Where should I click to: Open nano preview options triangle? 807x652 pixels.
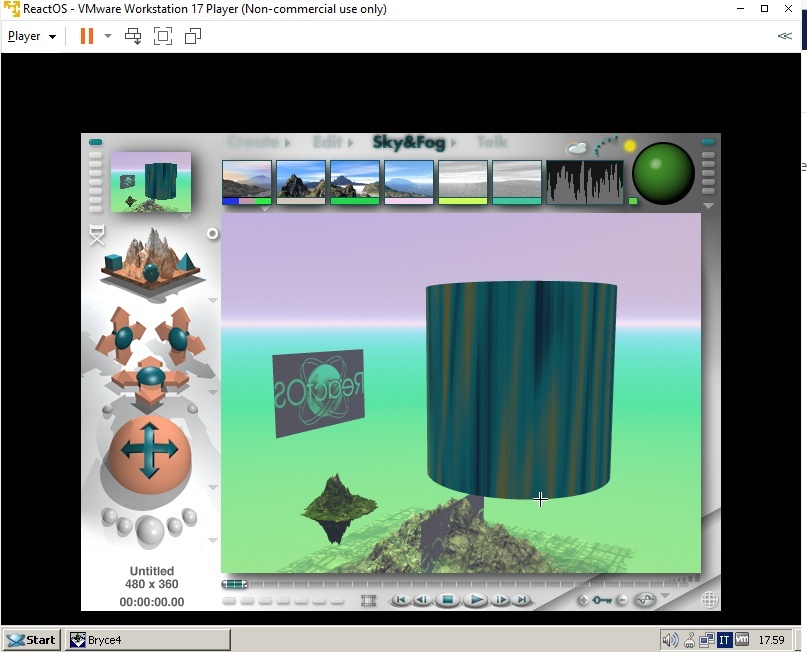coord(185,216)
